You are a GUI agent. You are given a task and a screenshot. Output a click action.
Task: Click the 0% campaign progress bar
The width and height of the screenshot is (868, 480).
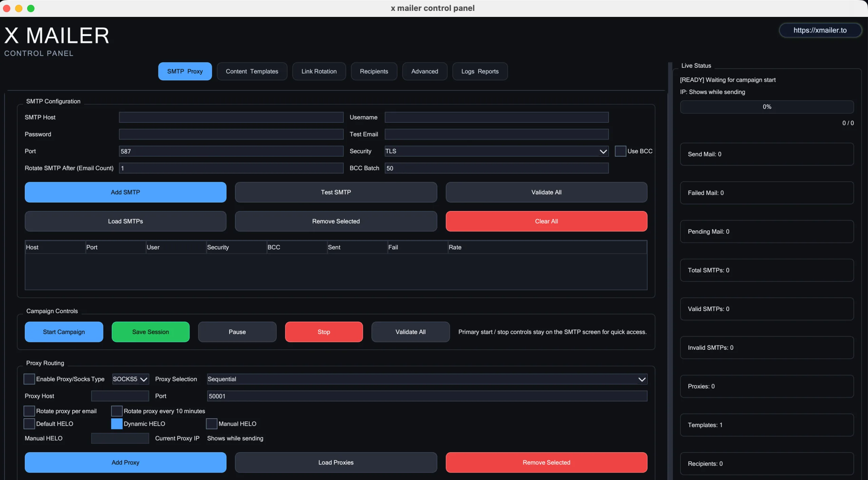click(767, 107)
